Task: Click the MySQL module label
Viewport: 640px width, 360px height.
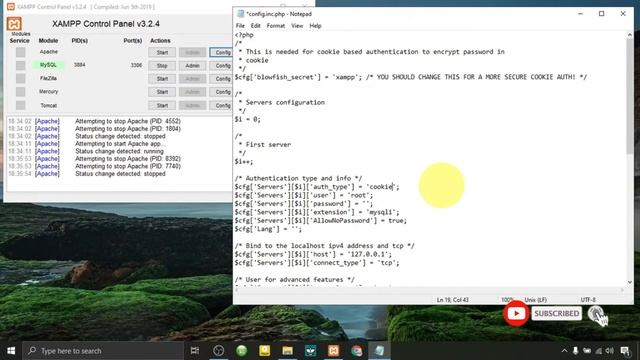Action: click(48, 65)
